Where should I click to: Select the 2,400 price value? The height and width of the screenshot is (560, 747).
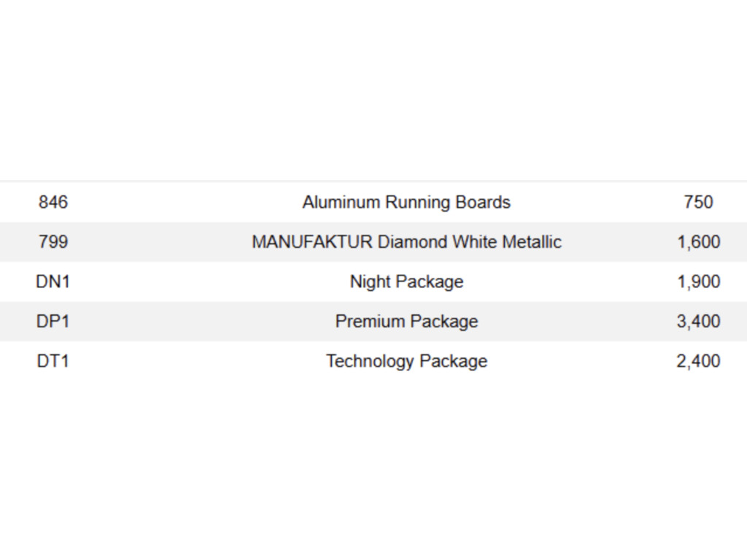tap(698, 361)
